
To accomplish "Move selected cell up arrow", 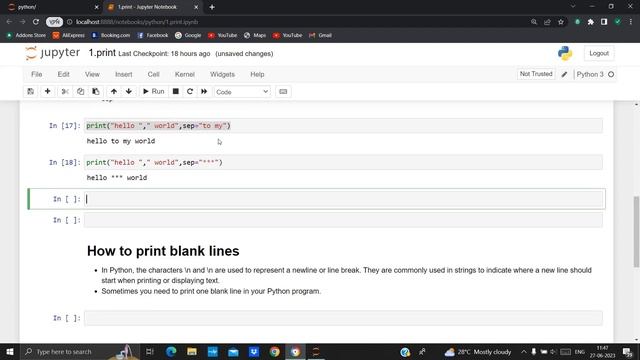I will [x=114, y=91].
